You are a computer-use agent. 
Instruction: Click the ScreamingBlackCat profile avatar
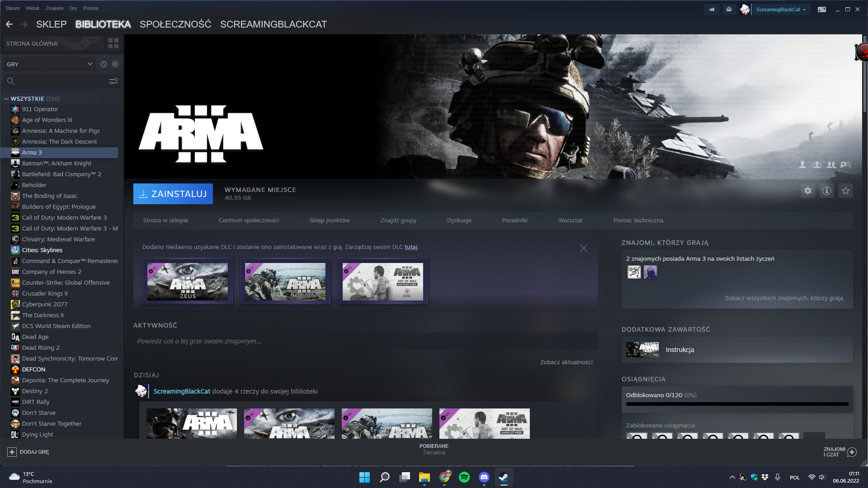(x=745, y=9)
